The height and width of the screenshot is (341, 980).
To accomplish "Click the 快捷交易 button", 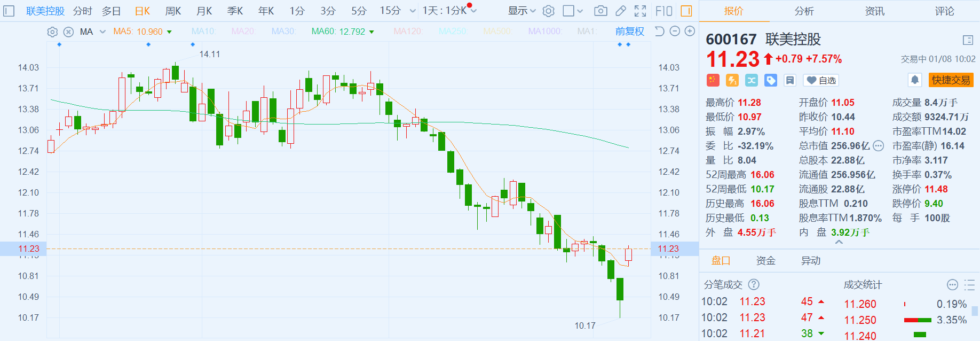I will (x=951, y=80).
